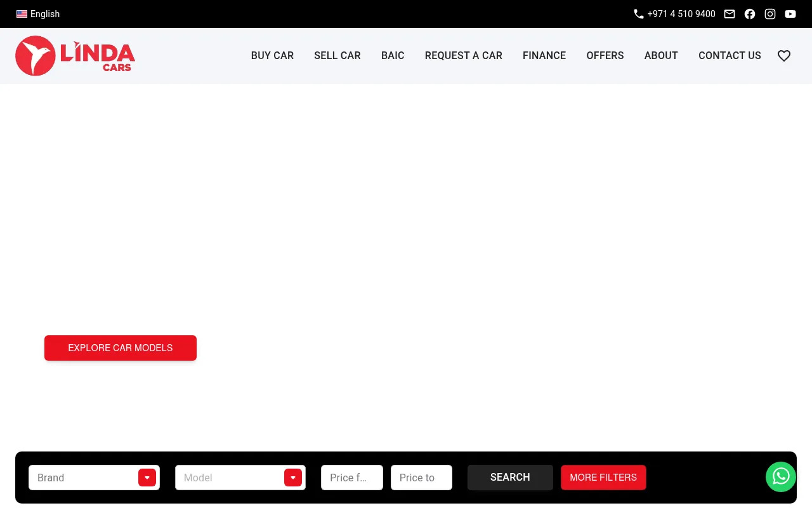
Task: Expand the Brand dropdown arrow
Action: (x=147, y=478)
